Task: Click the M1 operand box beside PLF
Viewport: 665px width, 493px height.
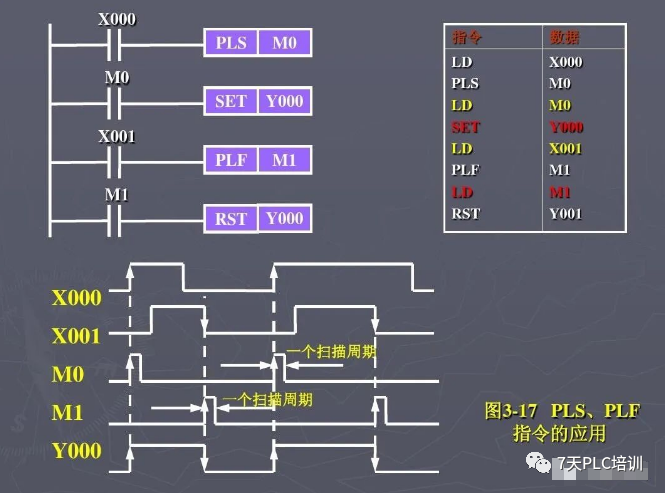Action: coord(285,160)
